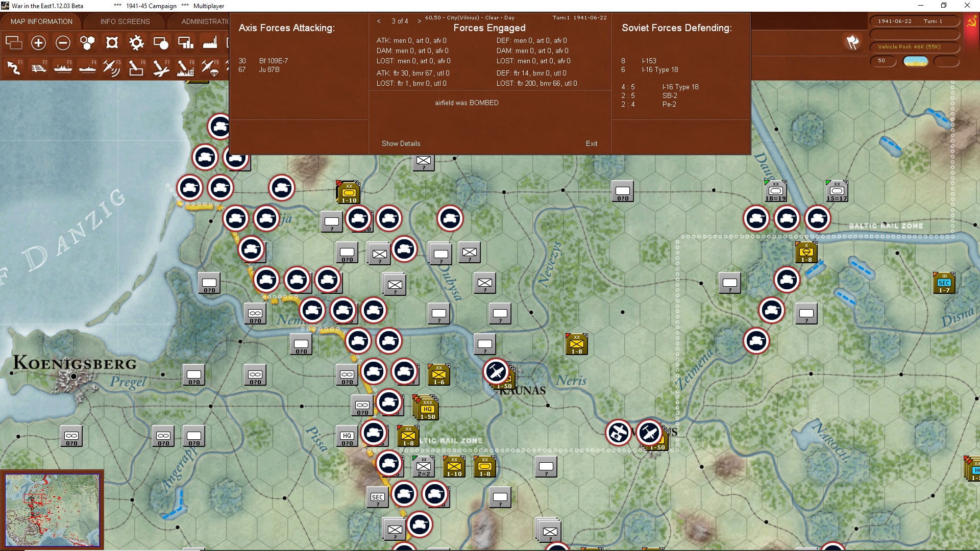Image resolution: width=980 pixels, height=551 pixels.
Task: Select Soviet infantry unit labeled 1-6
Action: click(x=438, y=374)
